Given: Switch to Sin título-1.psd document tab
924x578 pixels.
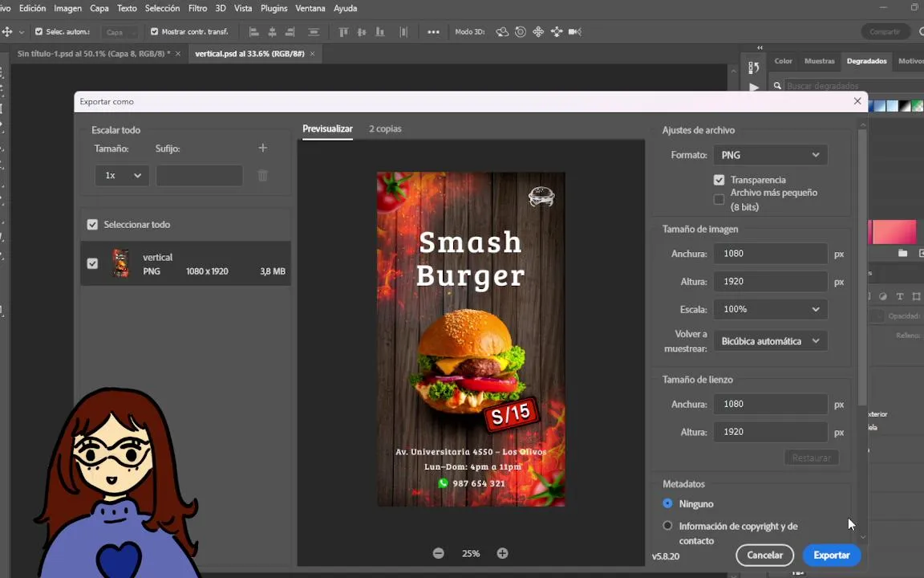Looking at the screenshot, I should pyautogui.click(x=94, y=54).
